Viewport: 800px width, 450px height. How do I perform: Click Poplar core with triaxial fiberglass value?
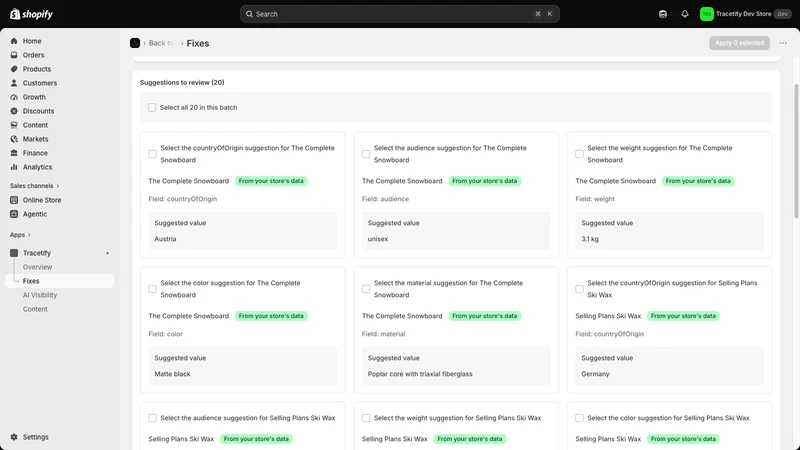420,374
